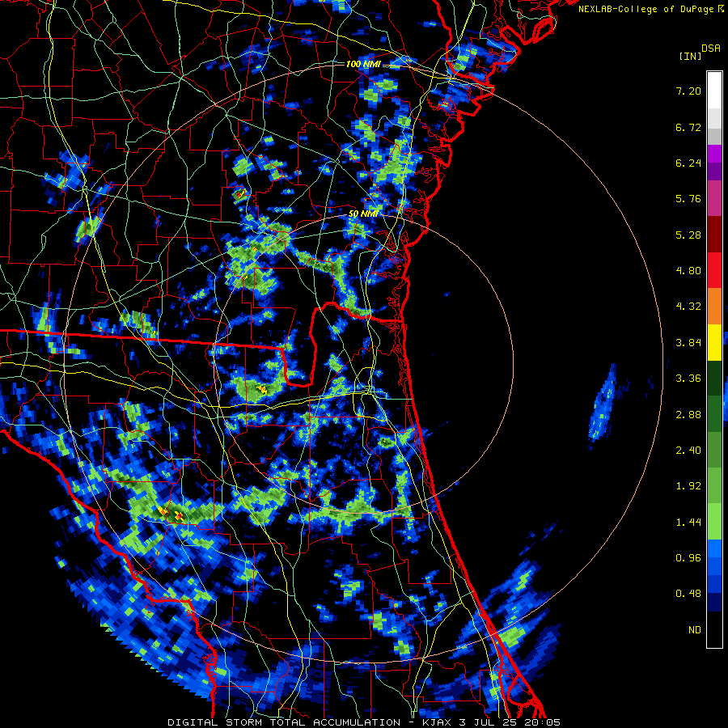Pick the bright red swatch beside 4.80
The height and width of the screenshot is (728, 728).
pyautogui.click(x=714, y=270)
